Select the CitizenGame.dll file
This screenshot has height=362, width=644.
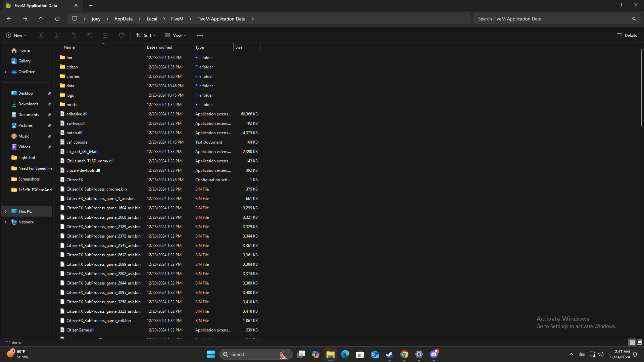coord(80,330)
